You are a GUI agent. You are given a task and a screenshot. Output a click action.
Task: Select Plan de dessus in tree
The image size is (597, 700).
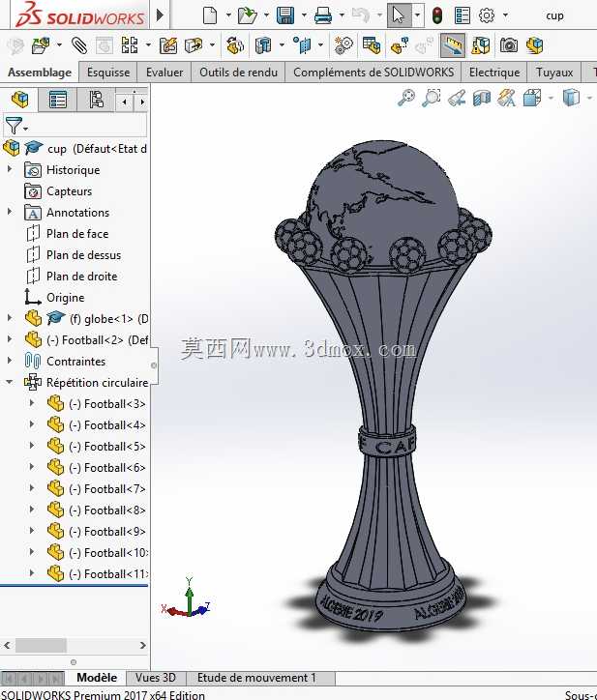pos(83,255)
